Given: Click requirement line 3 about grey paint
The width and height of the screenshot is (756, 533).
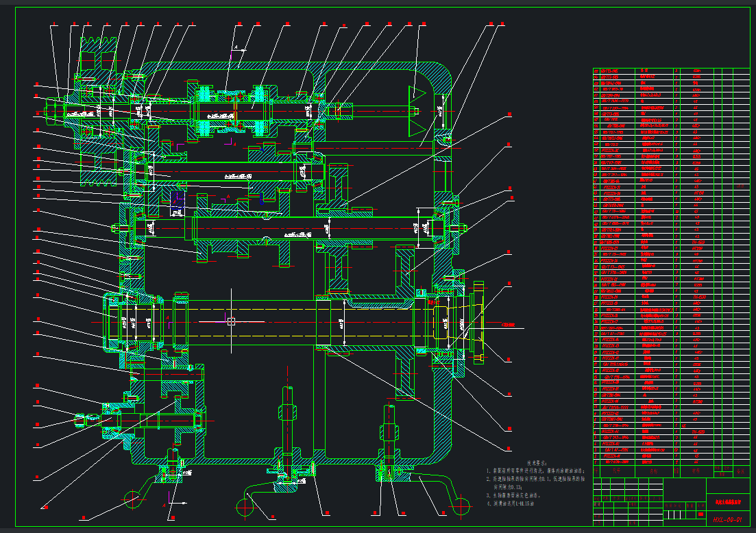Looking at the screenshot, I should coord(513,495).
